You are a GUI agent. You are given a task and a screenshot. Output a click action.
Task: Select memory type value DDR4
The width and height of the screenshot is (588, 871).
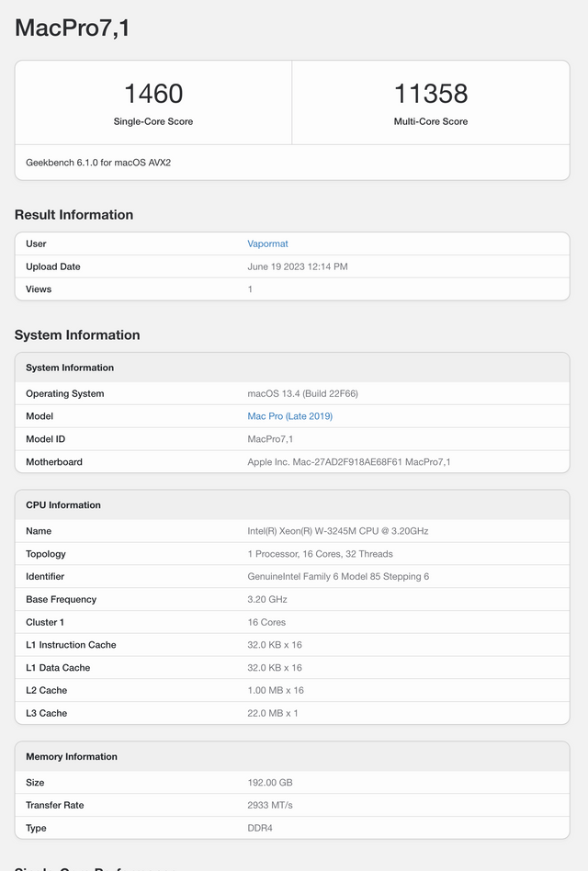tap(260, 828)
